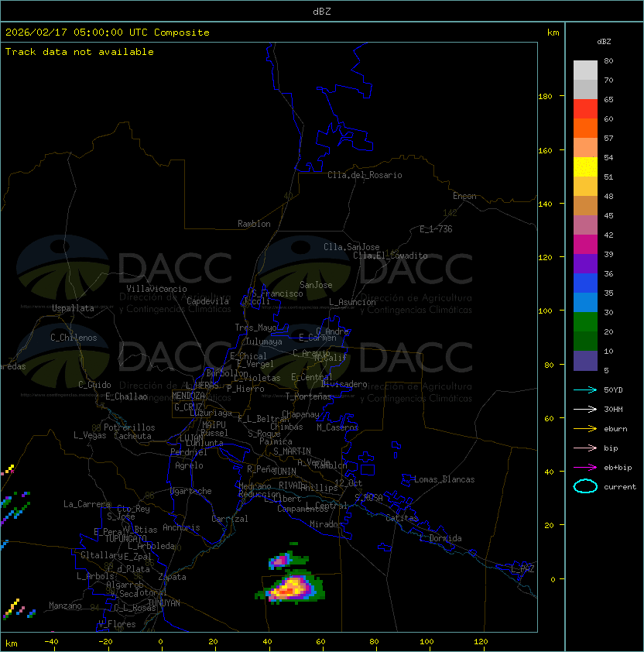Click the 'dBZ' title at top of window

[x=322, y=11]
